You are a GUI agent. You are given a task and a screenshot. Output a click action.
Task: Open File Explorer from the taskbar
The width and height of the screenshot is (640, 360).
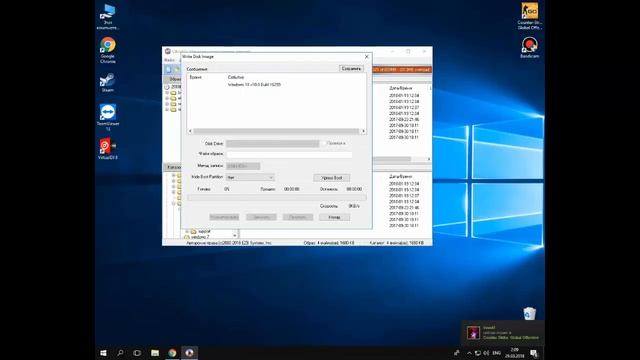tap(155, 353)
